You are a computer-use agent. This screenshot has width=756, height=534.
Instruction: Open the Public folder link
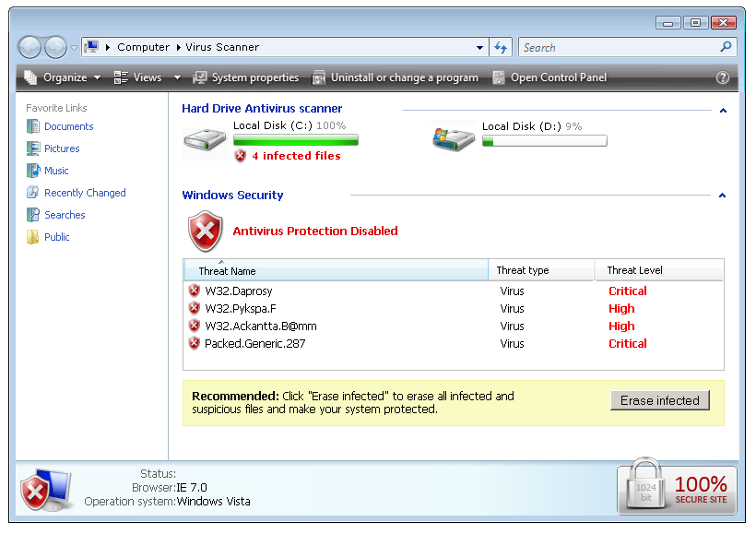click(x=57, y=237)
